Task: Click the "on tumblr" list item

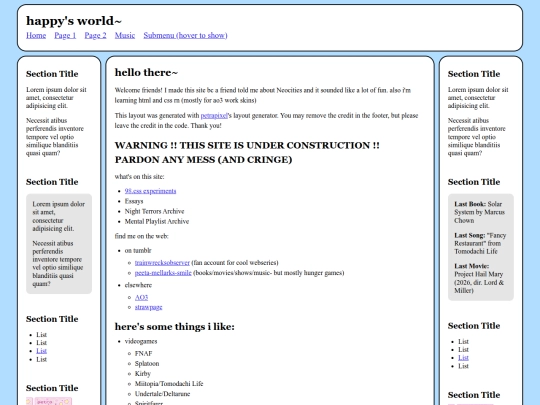Action: 138,251
